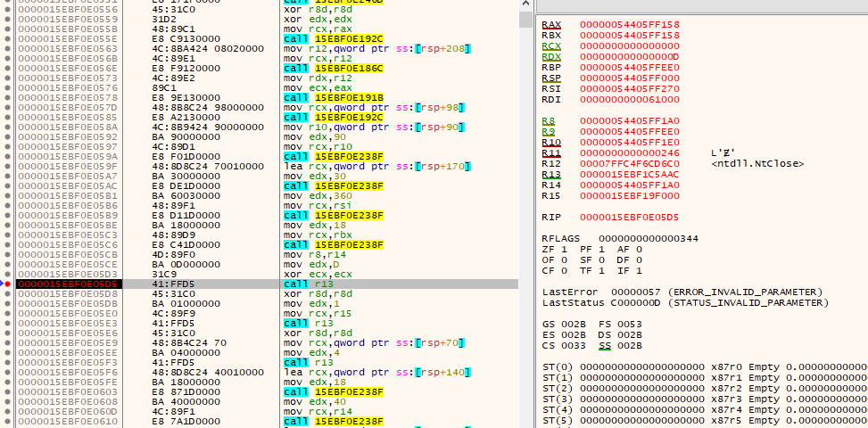Select the RBX register value
Screen dimensions: 868x428
pos(630,35)
